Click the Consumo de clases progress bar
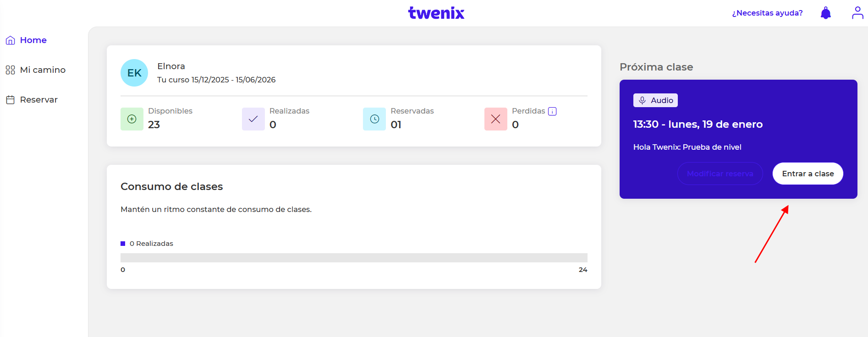 tap(354, 258)
